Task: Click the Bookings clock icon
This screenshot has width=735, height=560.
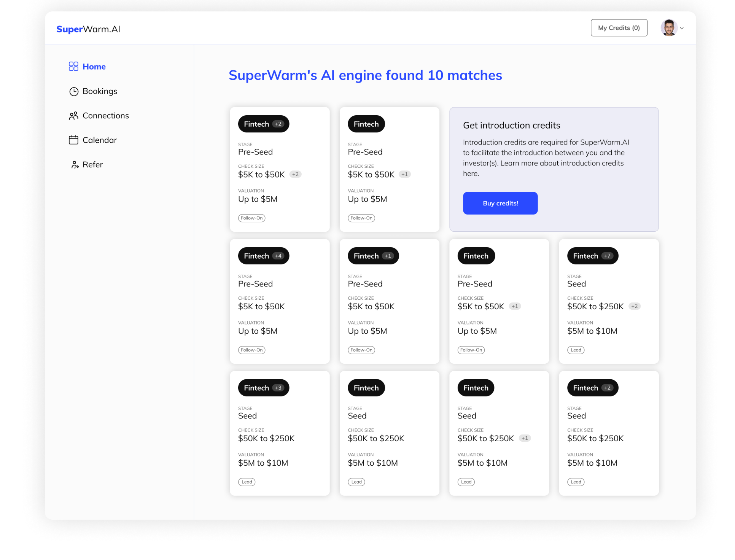Action: (x=73, y=91)
